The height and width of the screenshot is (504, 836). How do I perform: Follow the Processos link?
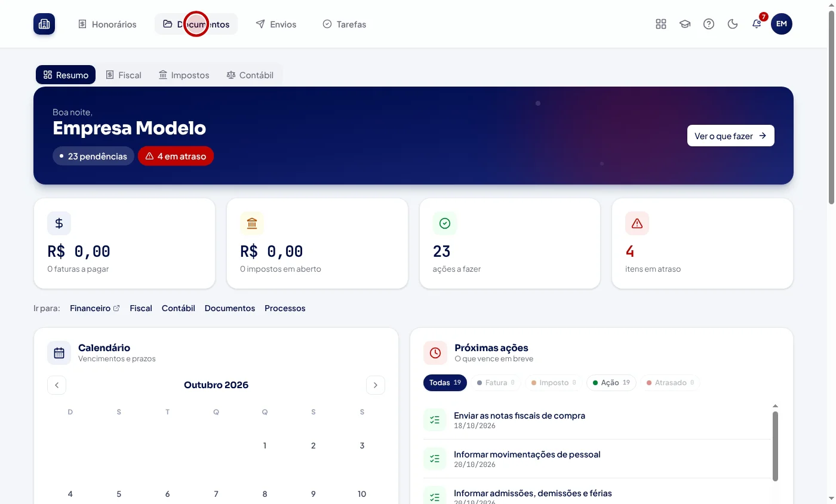coord(285,308)
